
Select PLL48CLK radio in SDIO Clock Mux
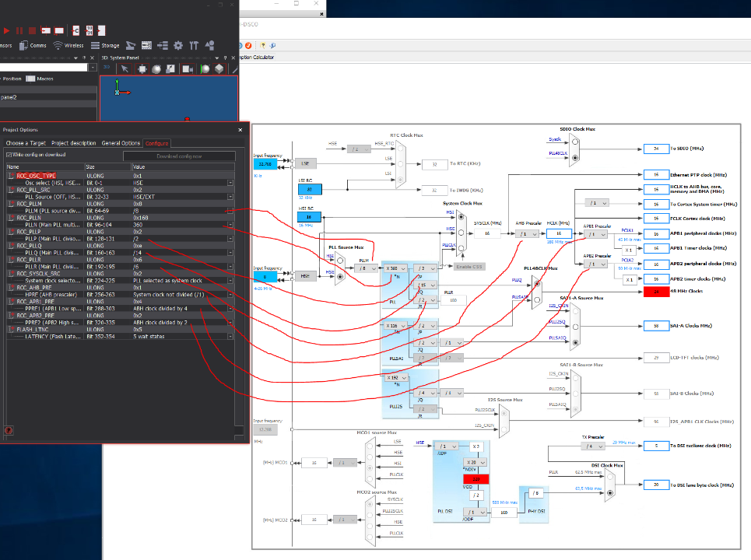point(575,157)
